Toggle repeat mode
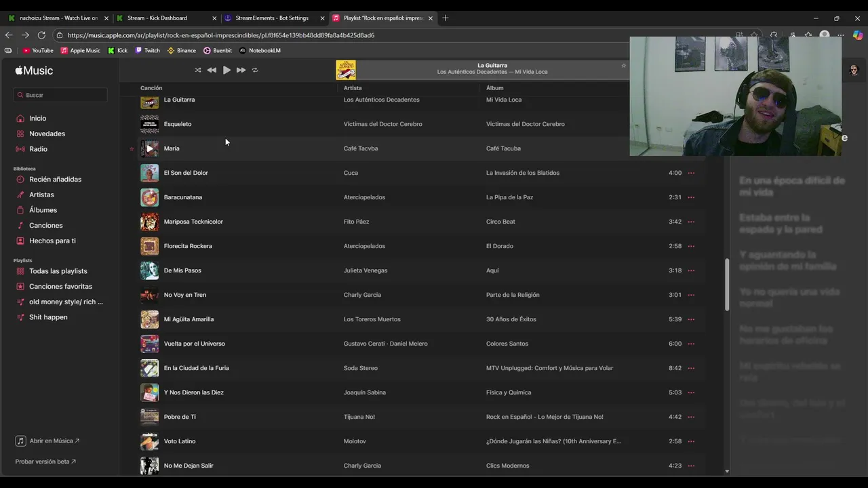Image resolution: width=868 pixels, height=488 pixels. tap(255, 70)
